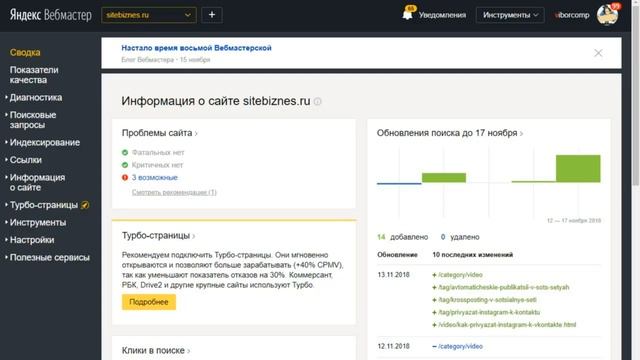Open 'Обновления поиска до 17 ноября' heading
The height and width of the screenshot is (360, 640).
[450, 133]
